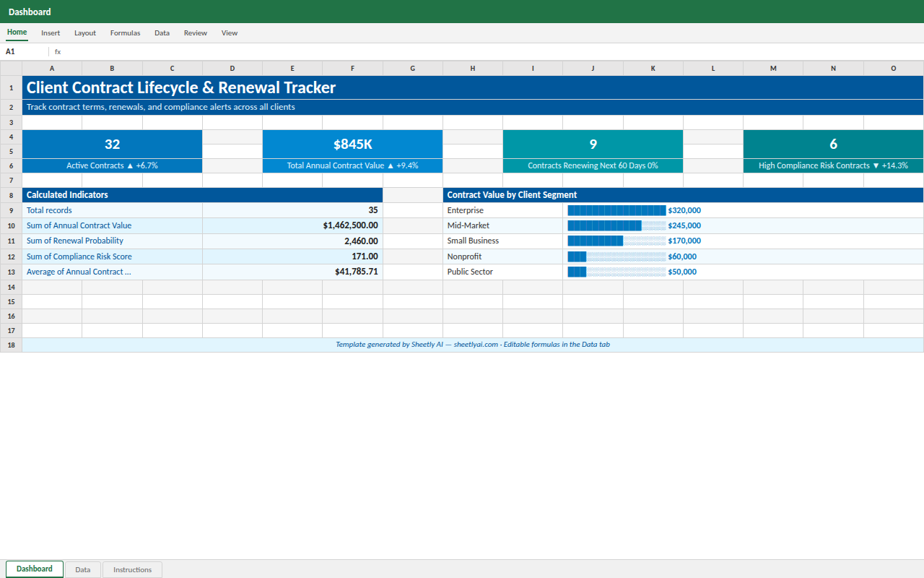This screenshot has height=578, width=924.
Task: Select column H by its header
Action: pos(473,68)
